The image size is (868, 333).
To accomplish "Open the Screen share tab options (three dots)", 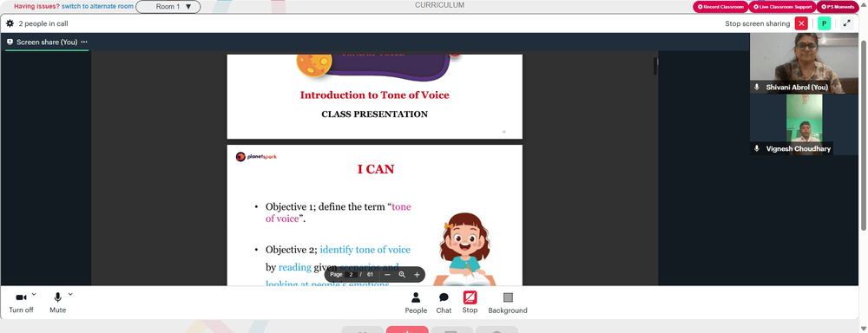I will (84, 42).
